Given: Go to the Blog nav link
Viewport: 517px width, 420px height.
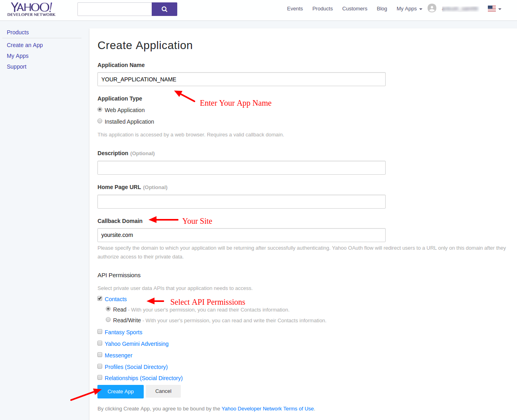Looking at the screenshot, I should (x=382, y=9).
